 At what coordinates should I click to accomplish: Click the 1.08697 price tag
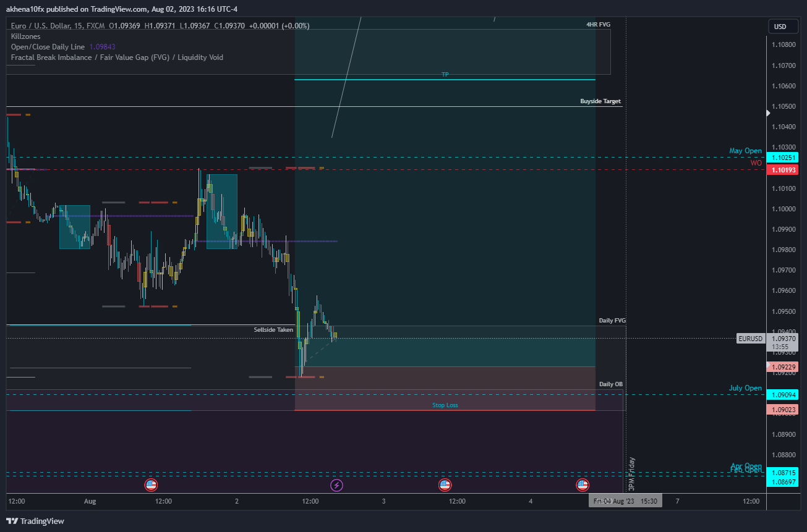(x=782, y=481)
